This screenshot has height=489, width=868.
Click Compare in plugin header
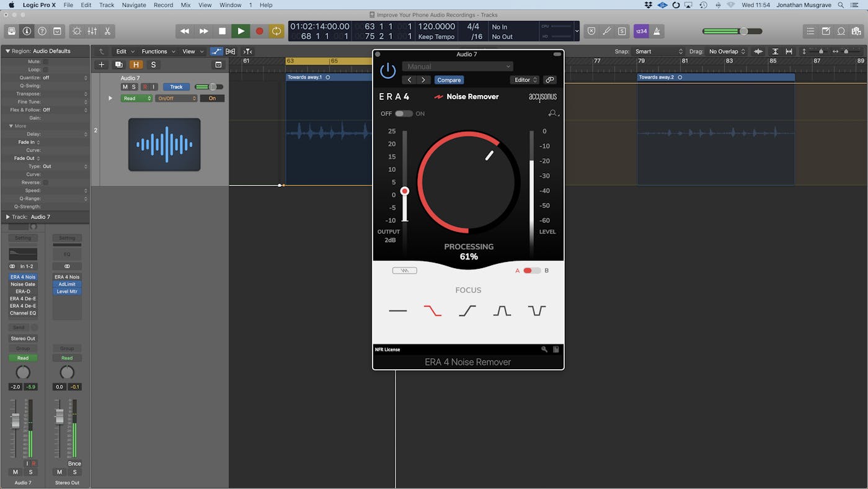(x=449, y=80)
